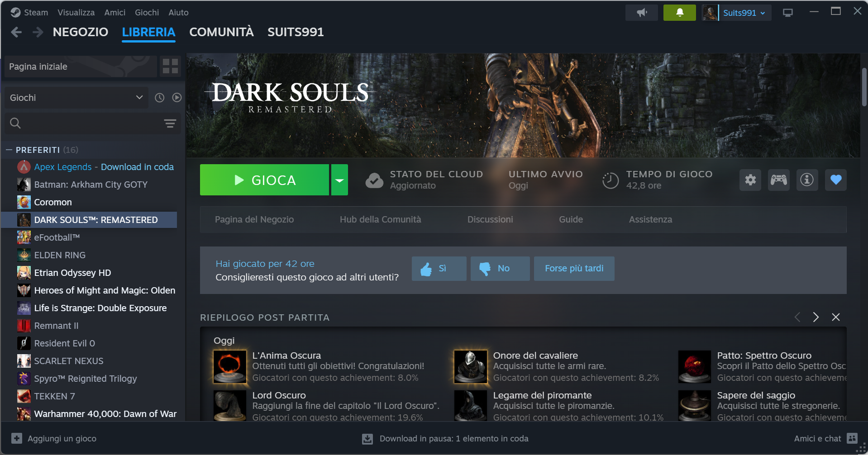The width and height of the screenshot is (868, 455).
Task: Click the Legame del piromante achievement icon
Action: (x=471, y=405)
